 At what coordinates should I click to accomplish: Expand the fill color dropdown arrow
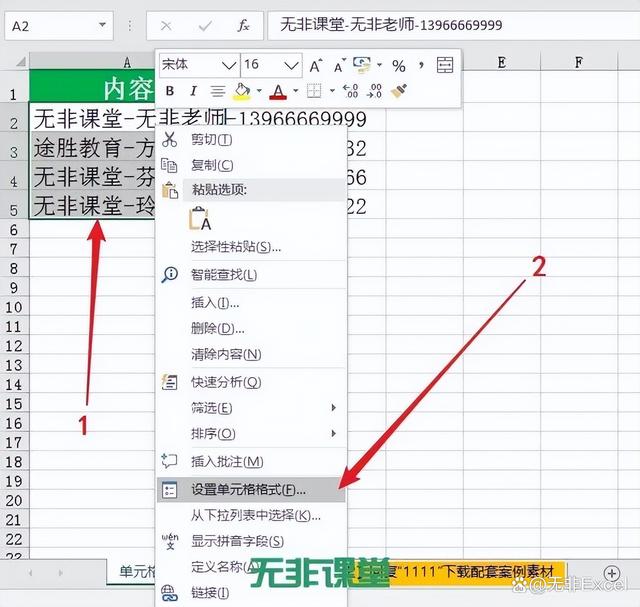259,91
